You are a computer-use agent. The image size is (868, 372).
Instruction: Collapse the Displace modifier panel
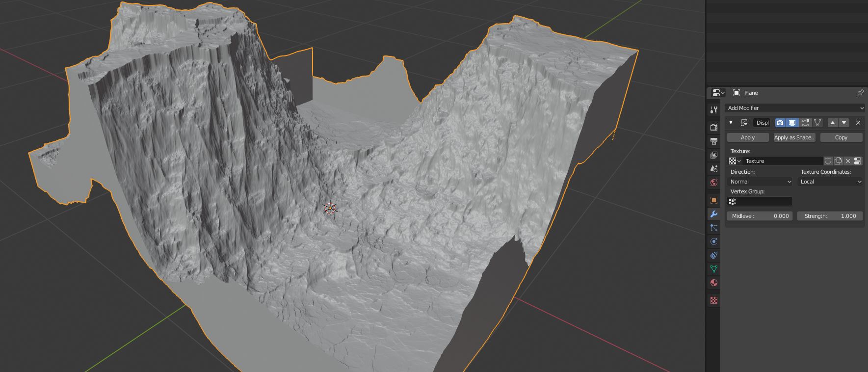731,123
